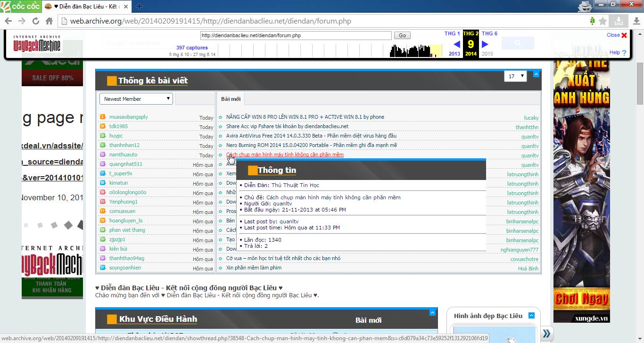The height and width of the screenshot is (343, 644).
Task: Click the Thống kê bài viết heading
Action: [153, 81]
